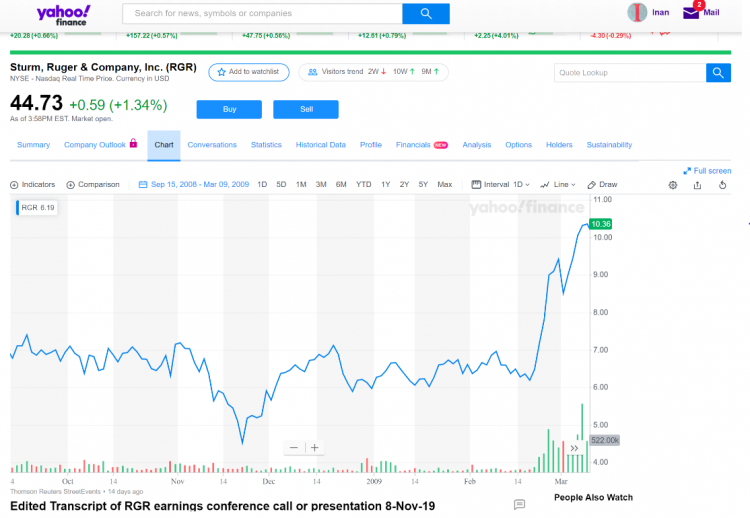The height and width of the screenshot is (518, 750).
Task: Zoom out chart with minus button
Action: tap(293, 448)
